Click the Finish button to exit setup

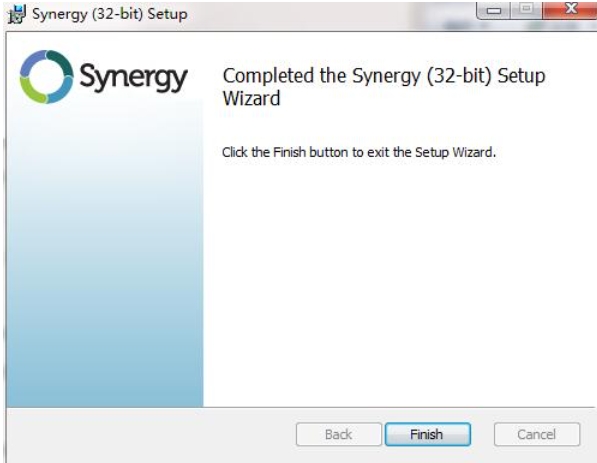(428, 434)
